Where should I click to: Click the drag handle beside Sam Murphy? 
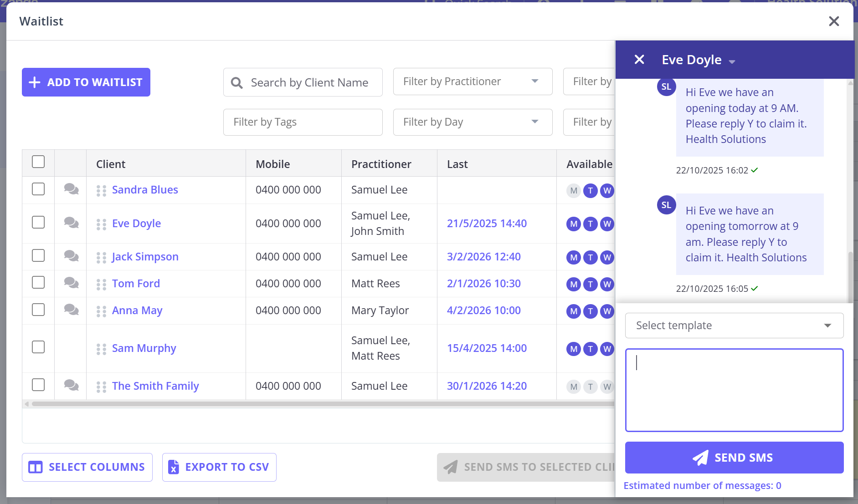coord(101,349)
